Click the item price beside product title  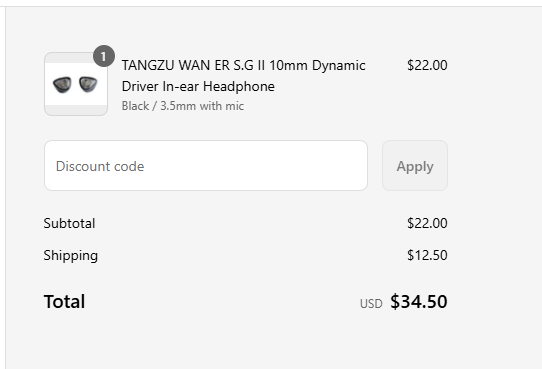(x=427, y=65)
